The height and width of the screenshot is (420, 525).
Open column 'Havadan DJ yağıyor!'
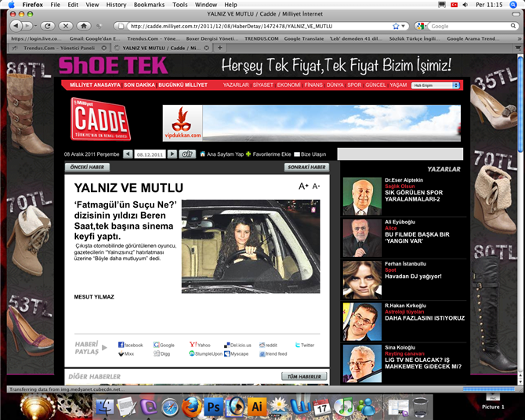click(413, 277)
